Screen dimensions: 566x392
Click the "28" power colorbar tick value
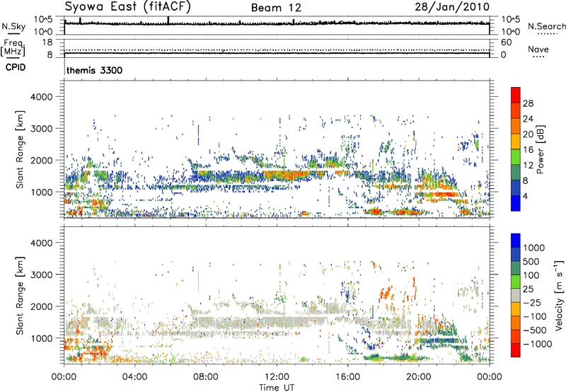point(528,103)
